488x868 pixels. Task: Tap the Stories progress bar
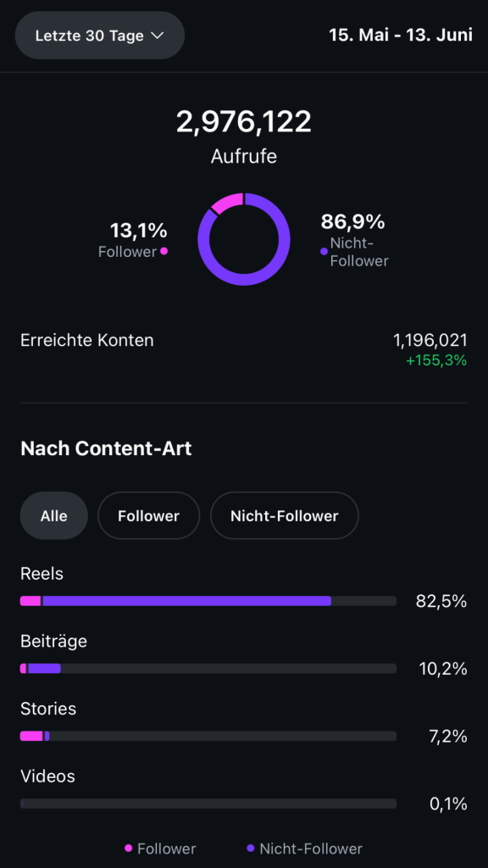[x=208, y=737]
